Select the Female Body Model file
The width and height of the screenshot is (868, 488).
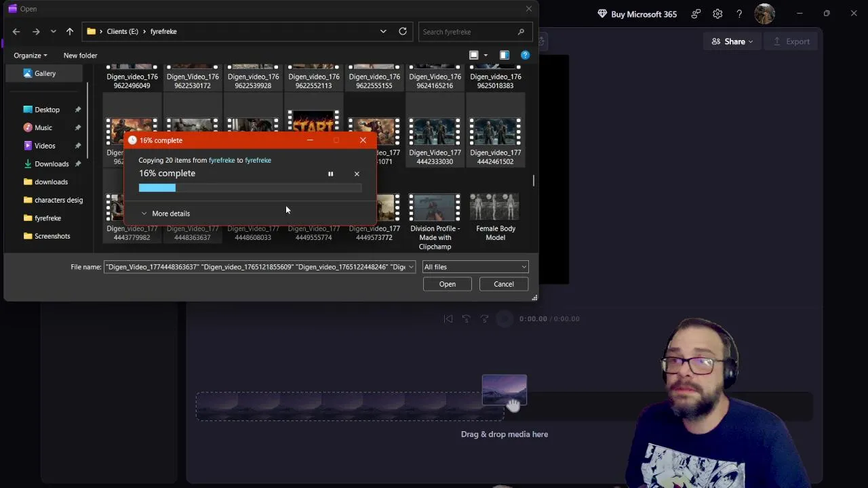tap(495, 218)
